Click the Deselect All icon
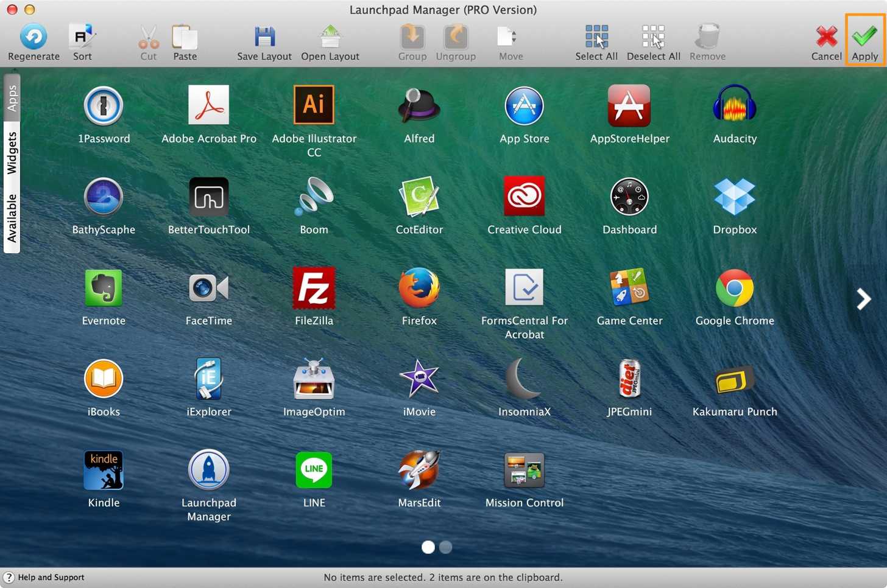Screen dimensions: 887x588 click(653, 37)
